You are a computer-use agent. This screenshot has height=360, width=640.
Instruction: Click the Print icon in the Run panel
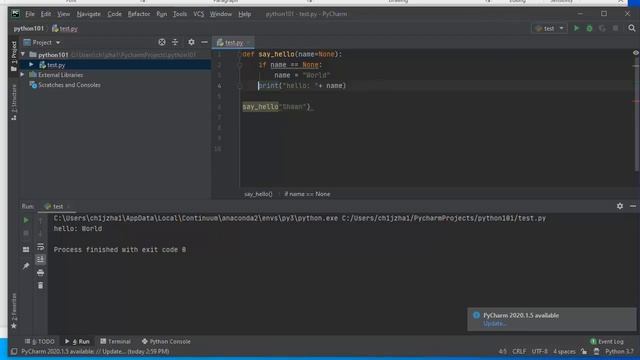click(x=40, y=273)
